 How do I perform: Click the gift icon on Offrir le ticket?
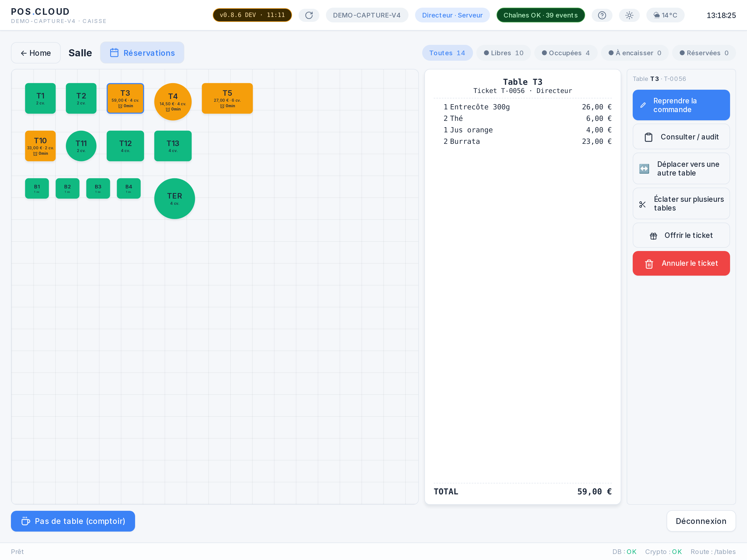pos(653,236)
